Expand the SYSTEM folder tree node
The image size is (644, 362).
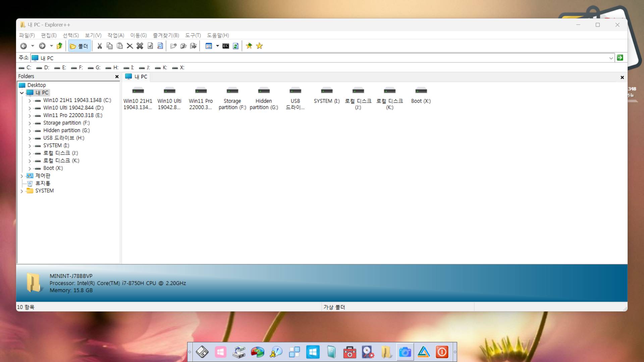[x=22, y=191]
